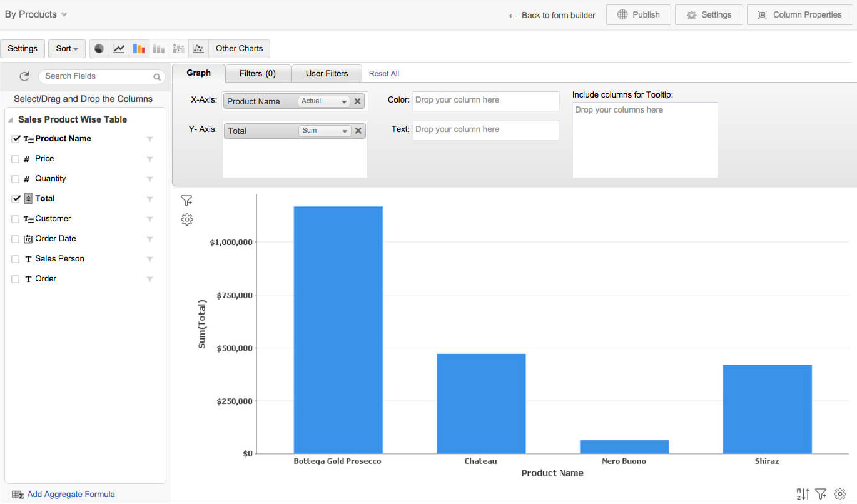
Task: Refresh the fields list with reload icon
Action: (24, 76)
